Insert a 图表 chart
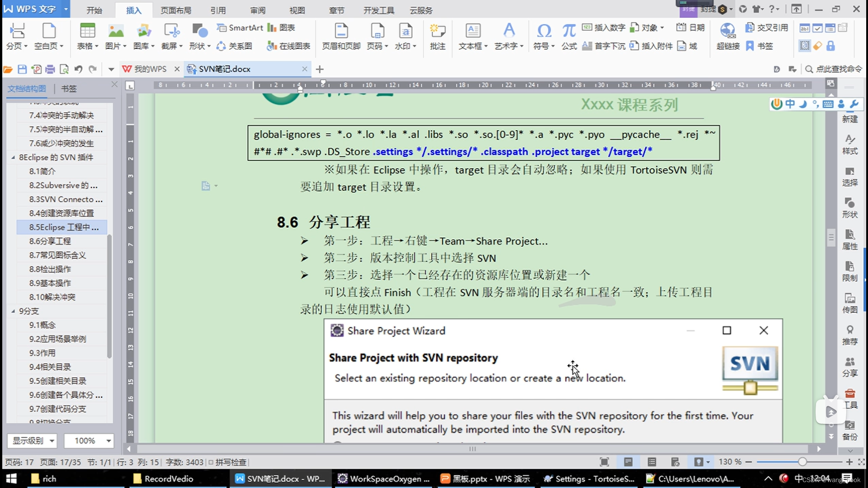This screenshot has height=488, width=868. tap(281, 28)
